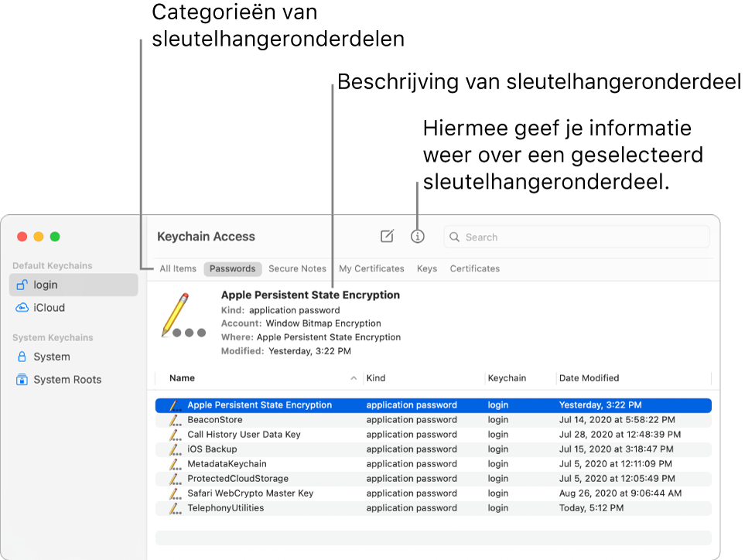Switch to the Keys tab
745x560 pixels.
coord(427,269)
